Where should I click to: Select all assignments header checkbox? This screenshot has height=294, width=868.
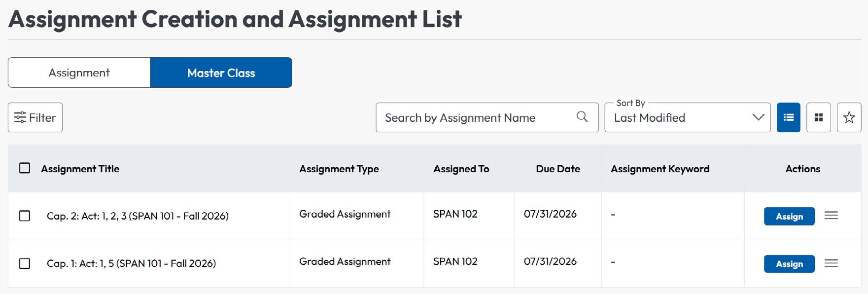(25, 168)
